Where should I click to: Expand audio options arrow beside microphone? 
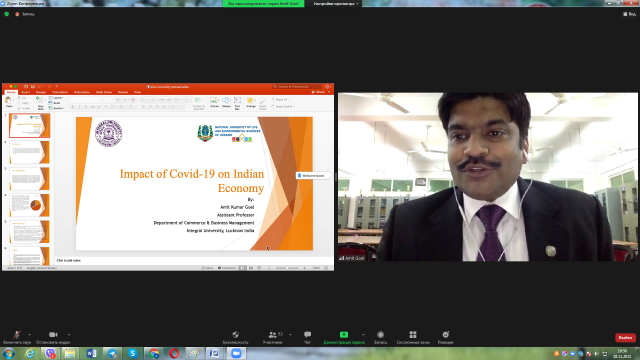(x=29, y=335)
